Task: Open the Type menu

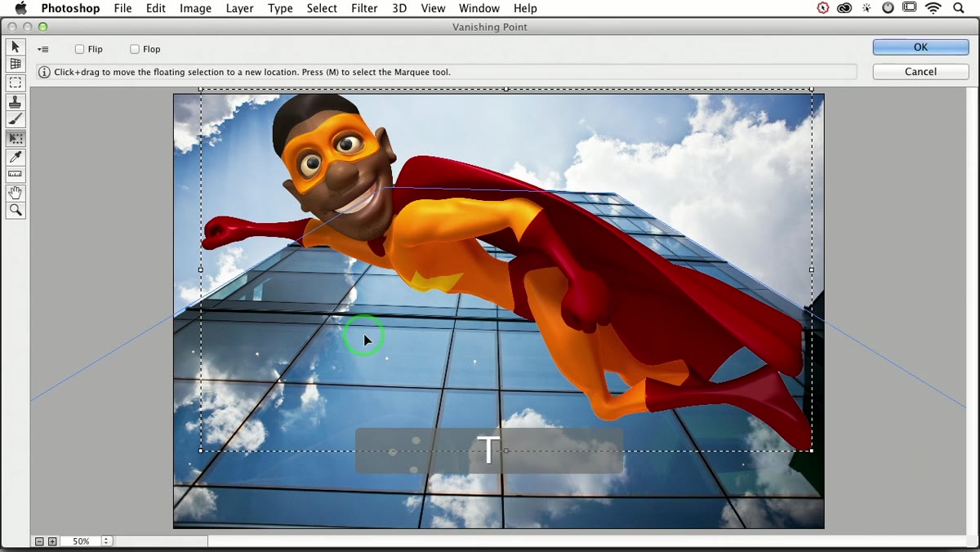Action: pyautogui.click(x=280, y=8)
